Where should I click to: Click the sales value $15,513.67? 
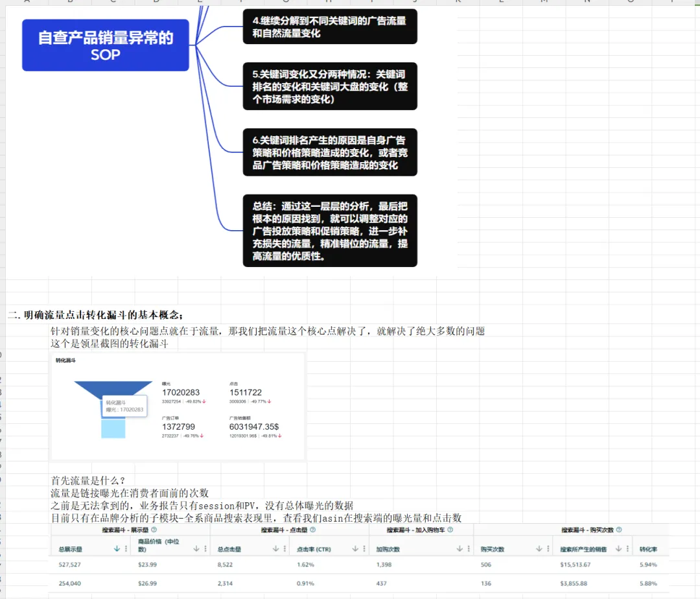coord(576,565)
